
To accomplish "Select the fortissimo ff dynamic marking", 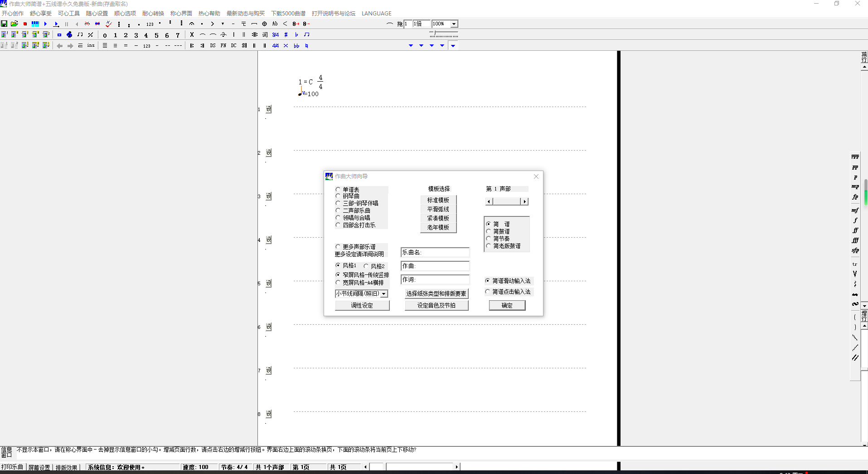I will pyautogui.click(x=855, y=230).
